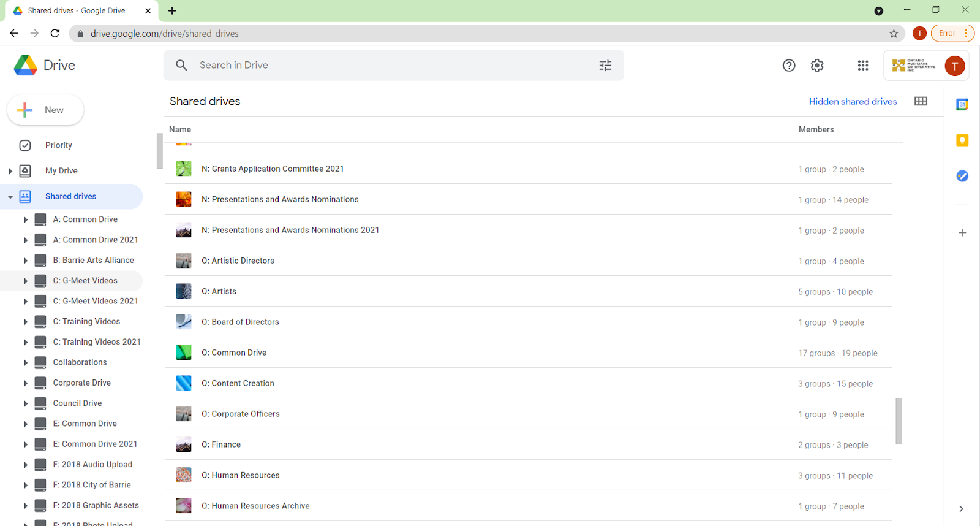
Task: Go back to the previous page
Action: click(14, 34)
